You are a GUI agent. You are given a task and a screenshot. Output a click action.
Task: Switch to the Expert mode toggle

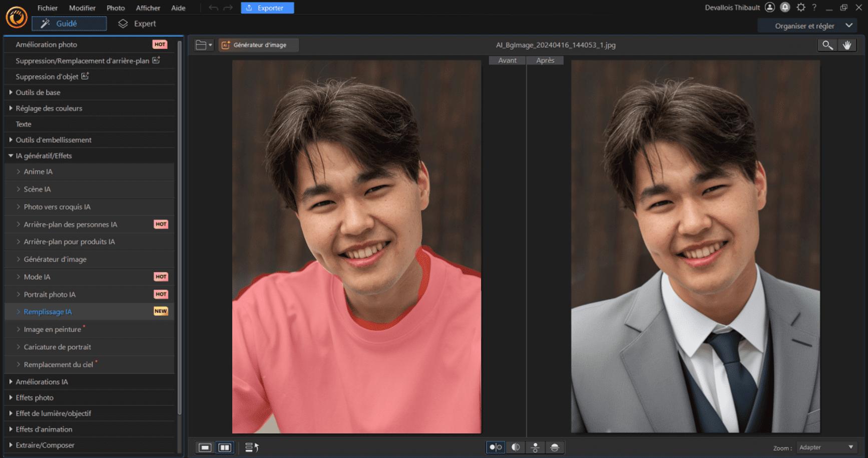pos(137,23)
